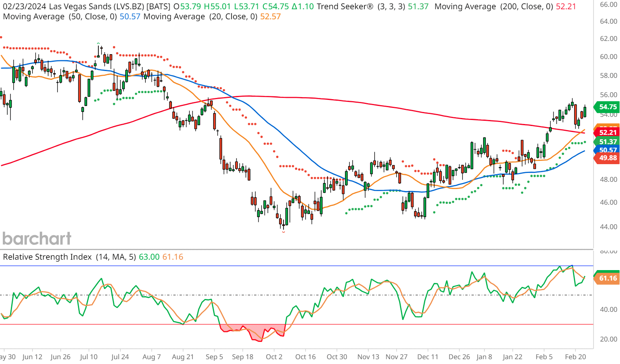This screenshot has height=364, width=620.
Task: Click the 58.00 price axis label
Action: pyautogui.click(x=608, y=75)
